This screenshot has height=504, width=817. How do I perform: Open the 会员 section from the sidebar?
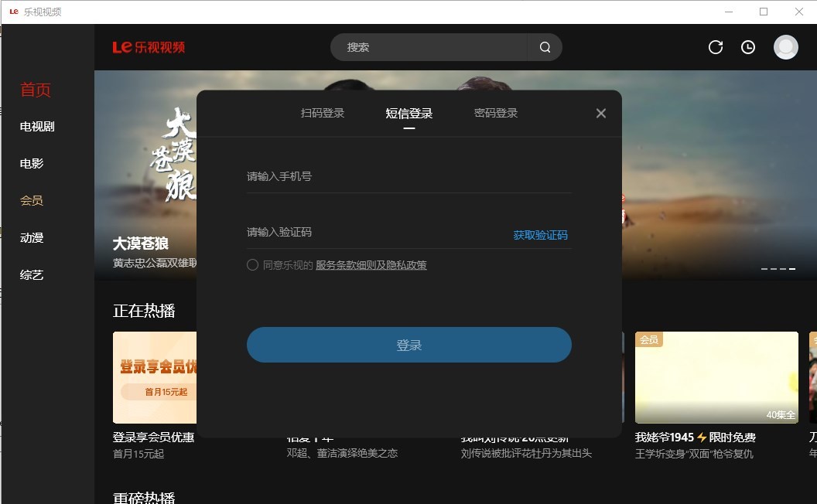(x=31, y=200)
